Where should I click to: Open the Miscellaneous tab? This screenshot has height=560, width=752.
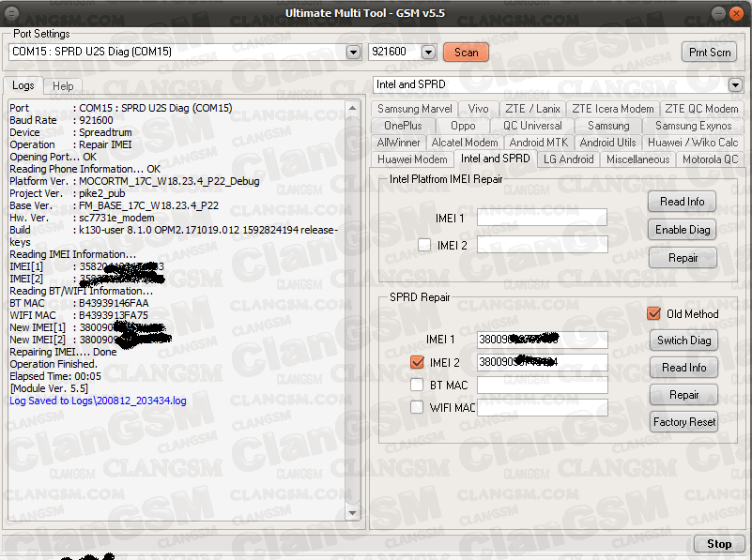(x=637, y=159)
